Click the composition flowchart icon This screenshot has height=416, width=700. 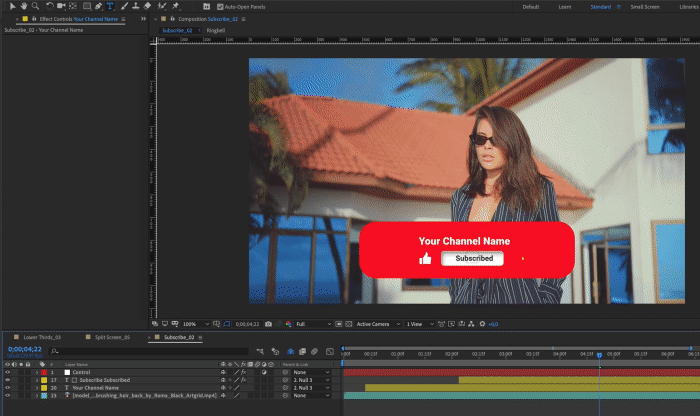click(x=471, y=324)
